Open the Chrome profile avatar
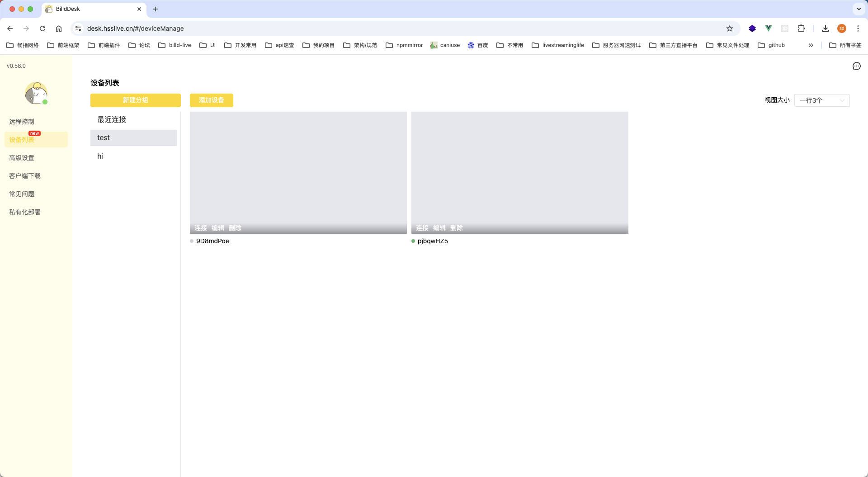868x477 pixels. 842,28
